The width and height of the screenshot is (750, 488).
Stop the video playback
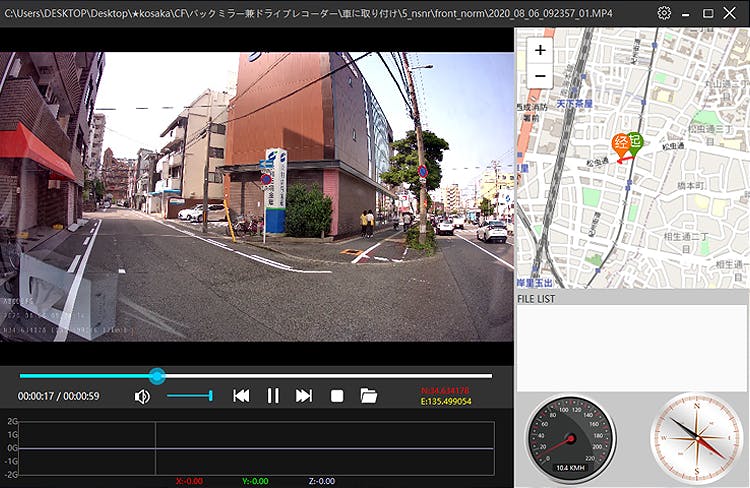[x=337, y=396]
